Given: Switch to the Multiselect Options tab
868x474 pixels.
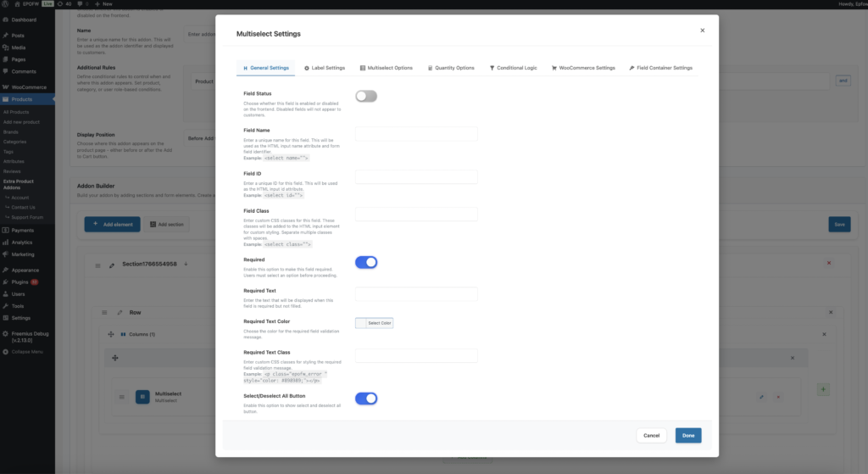Looking at the screenshot, I should [x=386, y=68].
